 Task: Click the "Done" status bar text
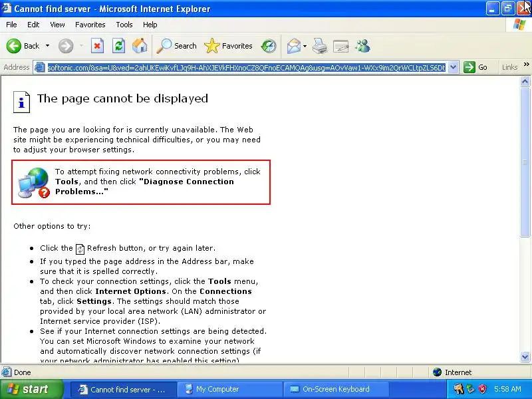23,372
